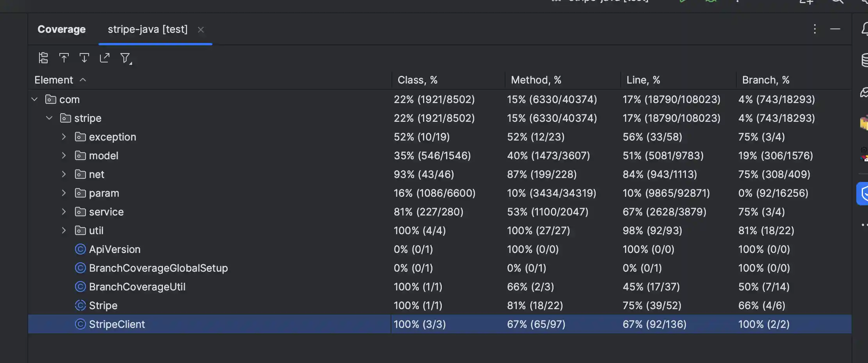Sort by the Branch, % column header
This screenshot has width=868, height=363.
(766, 80)
